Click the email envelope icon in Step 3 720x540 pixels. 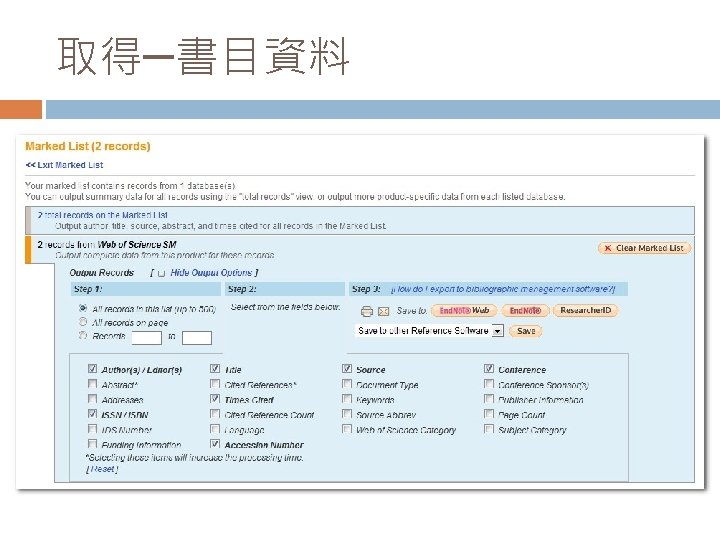pos(383,312)
